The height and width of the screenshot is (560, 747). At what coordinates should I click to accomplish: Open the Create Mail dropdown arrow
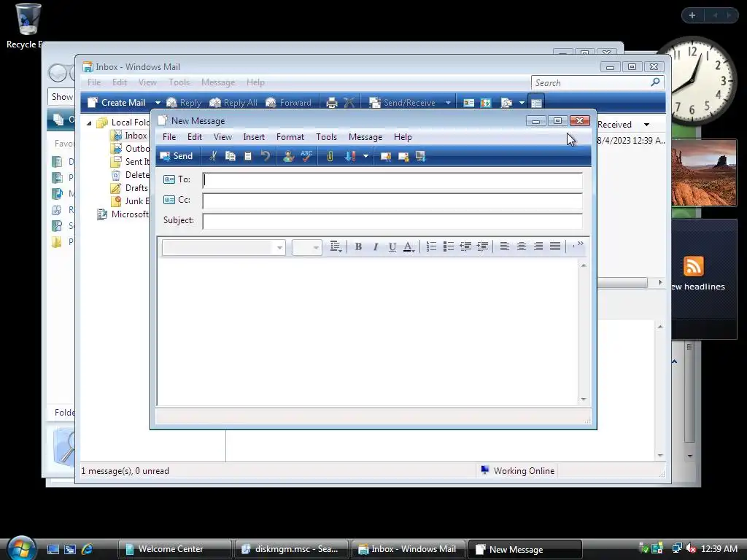coord(158,103)
